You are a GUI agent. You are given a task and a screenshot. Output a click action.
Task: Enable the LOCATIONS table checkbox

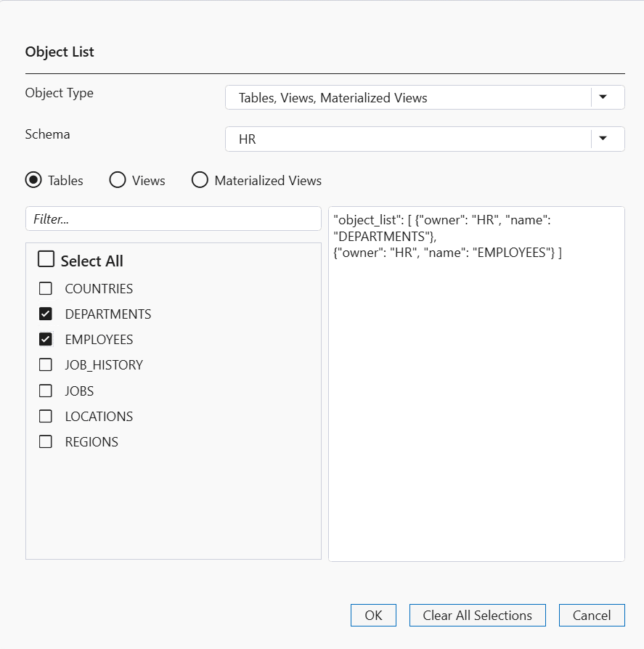tap(46, 416)
